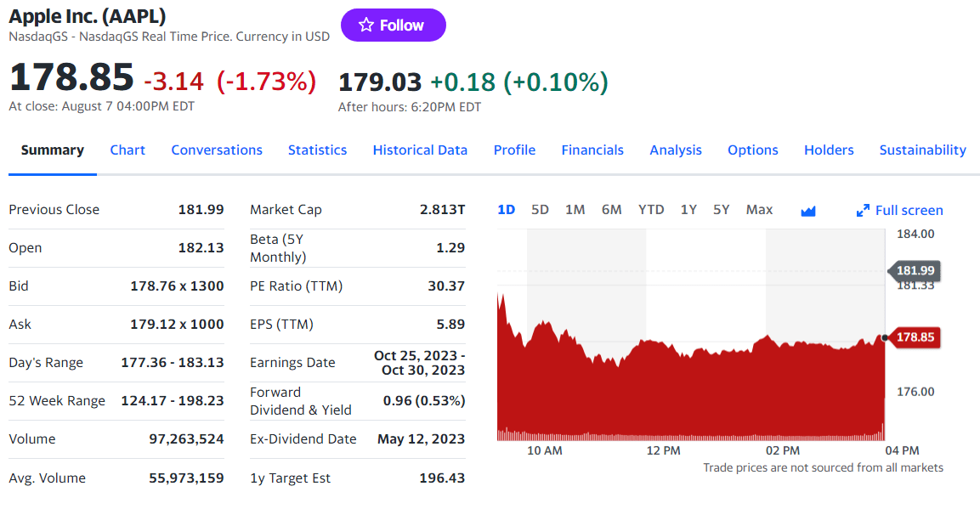Switch to the Options tab
The image size is (980, 526).
tap(752, 150)
